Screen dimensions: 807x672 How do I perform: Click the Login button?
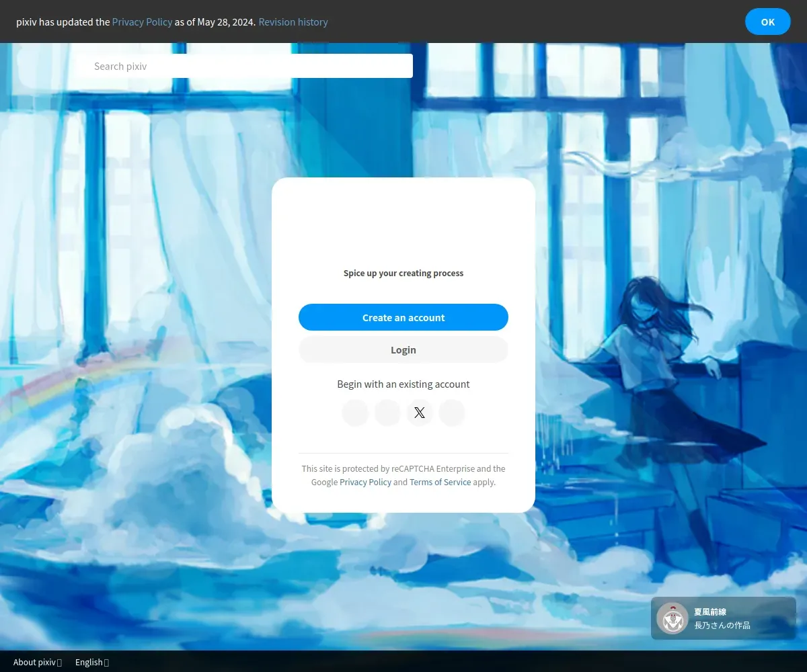(x=403, y=349)
